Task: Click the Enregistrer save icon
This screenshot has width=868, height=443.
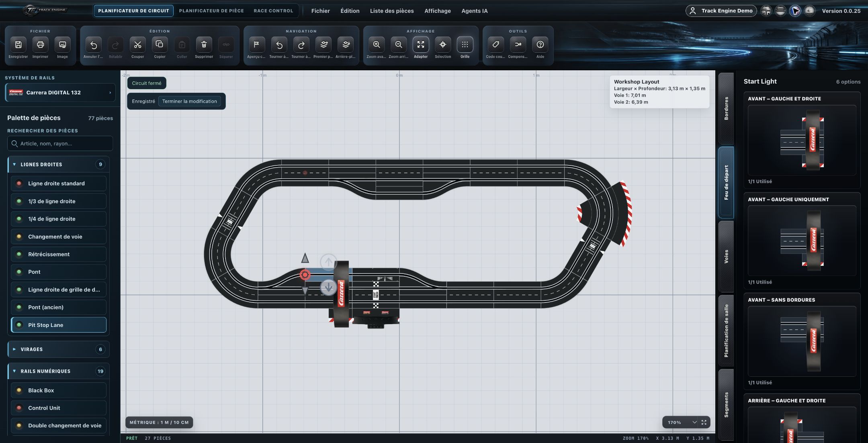Action: 18,45
